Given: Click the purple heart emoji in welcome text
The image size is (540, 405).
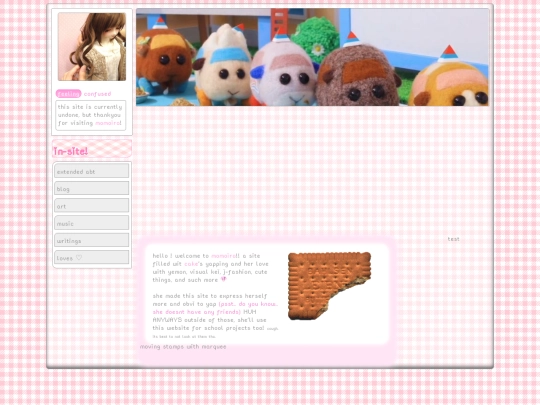Looking at the screenshot, I should pos(224,280).
